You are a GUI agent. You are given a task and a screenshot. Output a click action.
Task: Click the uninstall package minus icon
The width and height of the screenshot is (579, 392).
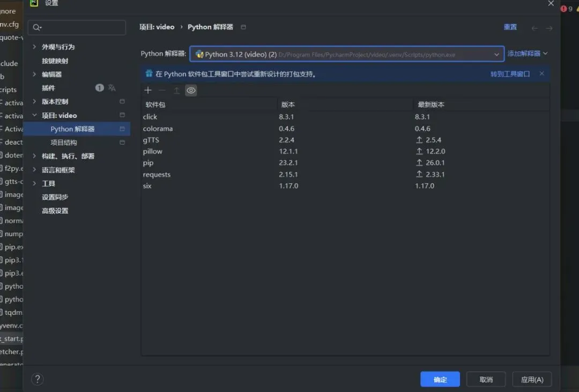[162, 90]
